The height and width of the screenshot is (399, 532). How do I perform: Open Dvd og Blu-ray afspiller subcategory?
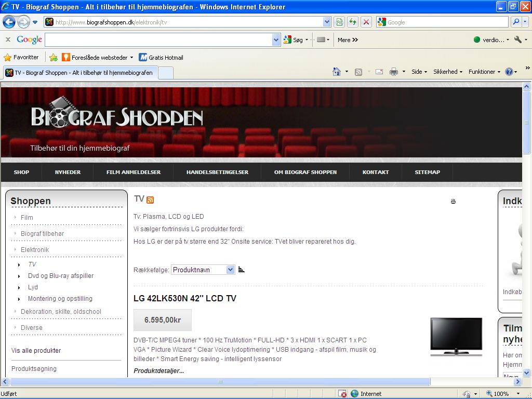(x=61, y=276)
